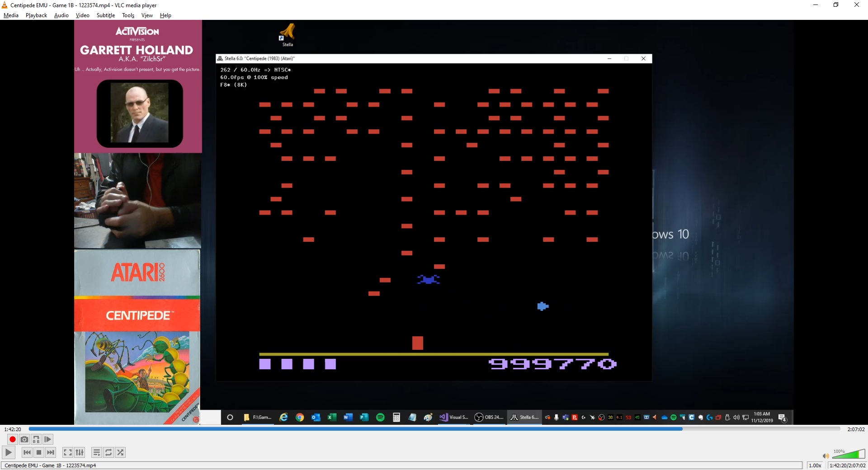Click Chrome icon in the recorded taskbar
This screenshot has width=868, height=470.
pos(299,417)
